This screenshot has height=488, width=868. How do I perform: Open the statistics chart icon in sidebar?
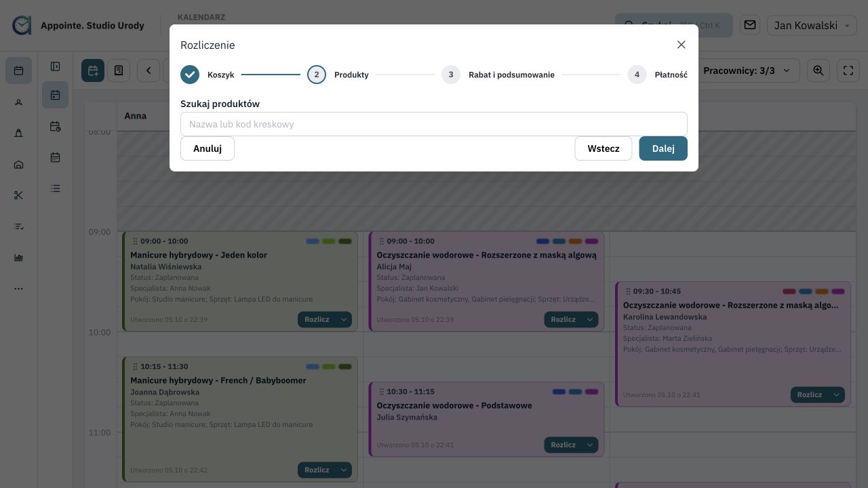(18, 258)
